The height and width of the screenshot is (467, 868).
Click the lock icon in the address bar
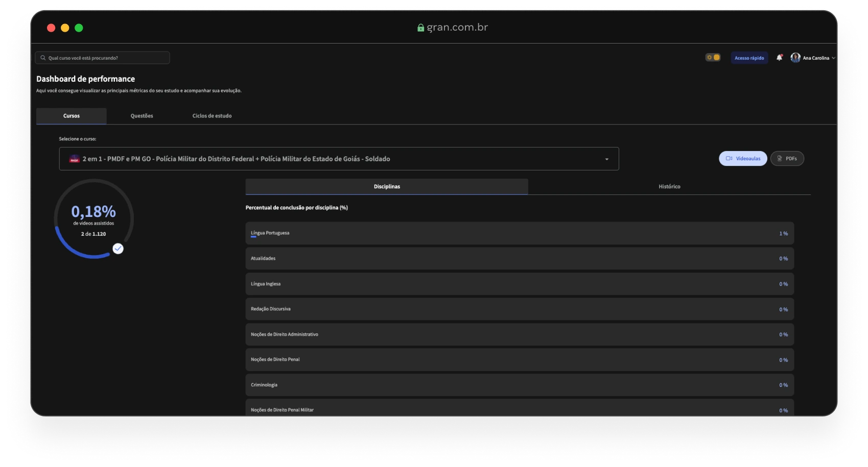coord(420,28)
